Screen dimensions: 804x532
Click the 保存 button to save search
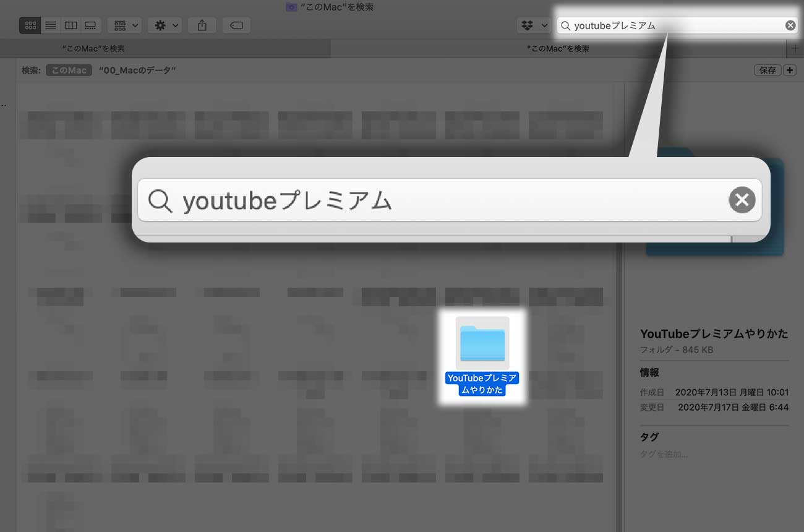pos(768,71)
